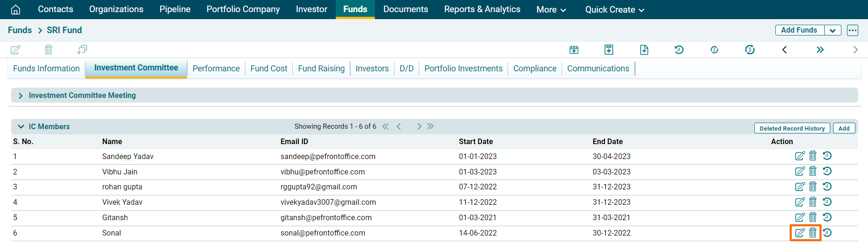
Task: Expand the Quick Create menu
Action: point(614,10)
